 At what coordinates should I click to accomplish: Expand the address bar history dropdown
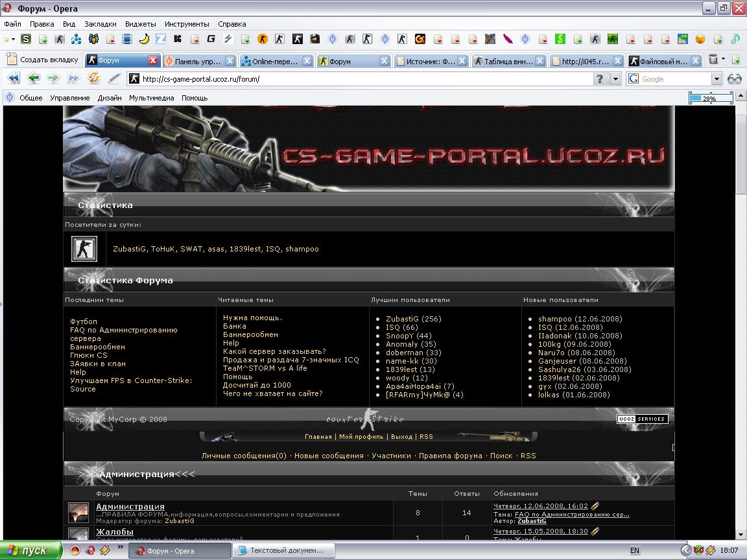(x=615, y=78)
